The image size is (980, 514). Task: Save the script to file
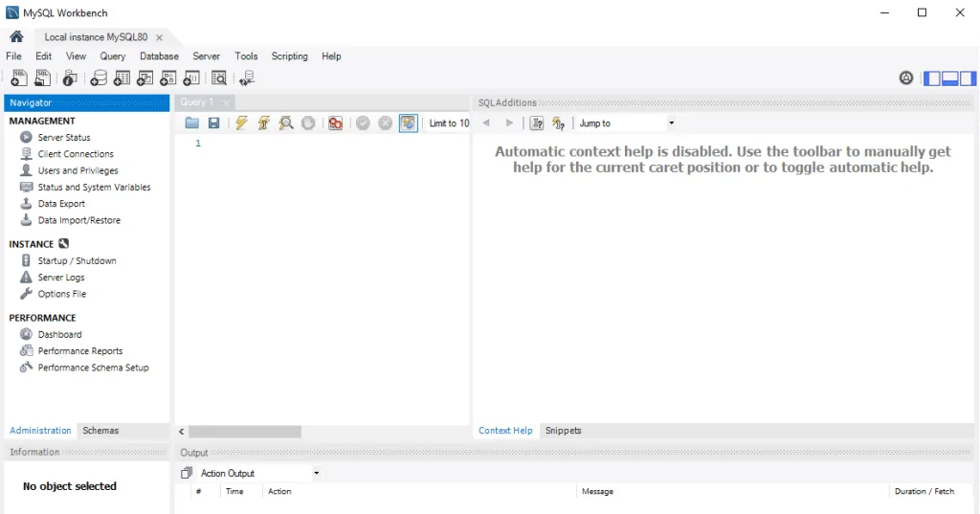(213, 123)
